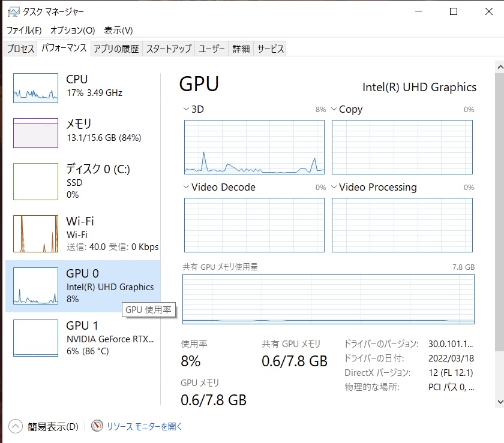Click the Task Manager title bar icon
This screenshot has width=504, height=443.
[x=12, y=11]
